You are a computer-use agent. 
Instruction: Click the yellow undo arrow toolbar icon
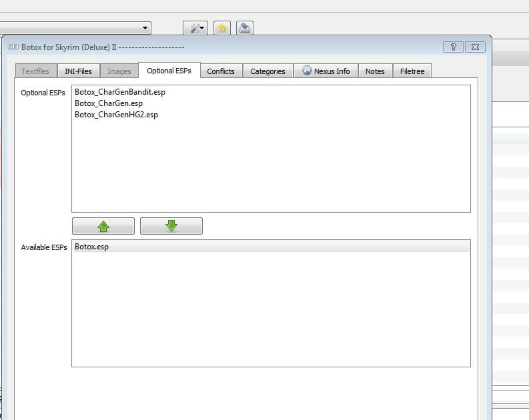click(x=222, y=28)
